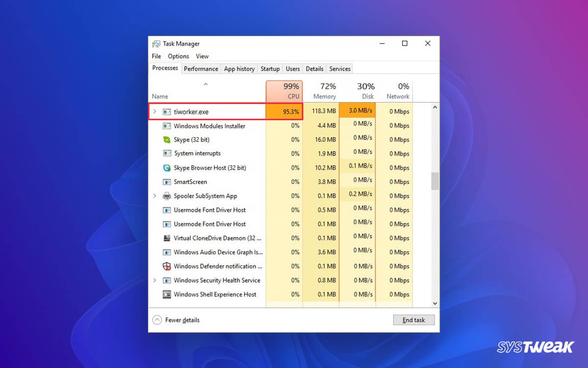Sort processes by the Memory column
588x368 pixels.
coord(324,91)
